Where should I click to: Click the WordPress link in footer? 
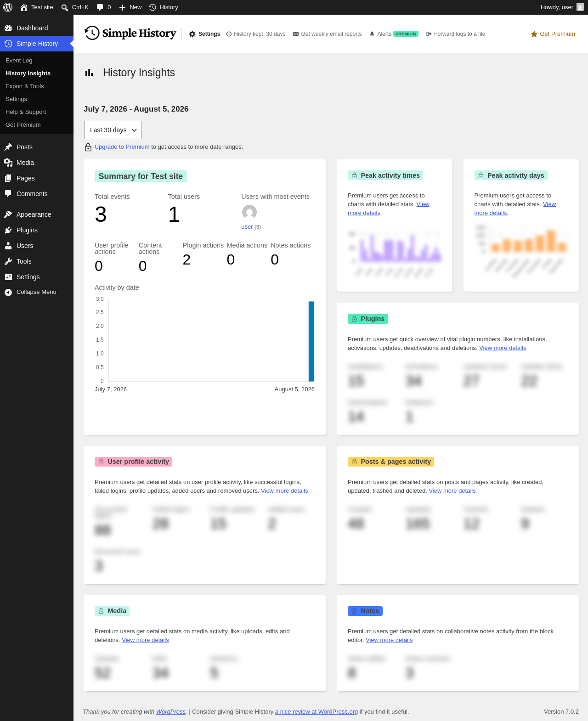(x=171, y=712)
